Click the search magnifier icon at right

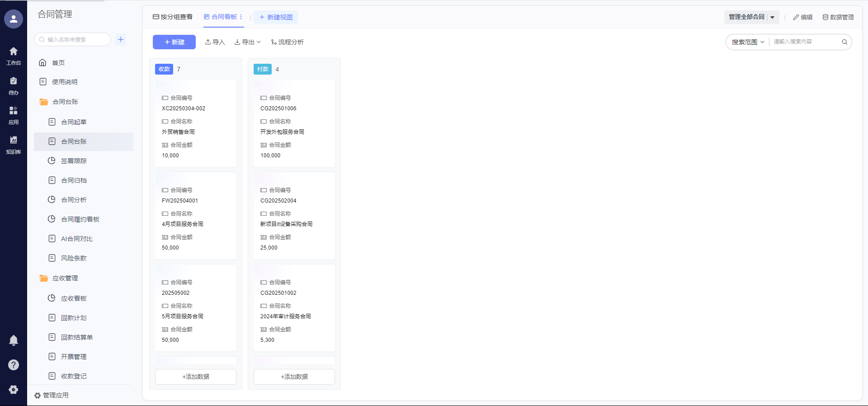(x=844, y=42)
